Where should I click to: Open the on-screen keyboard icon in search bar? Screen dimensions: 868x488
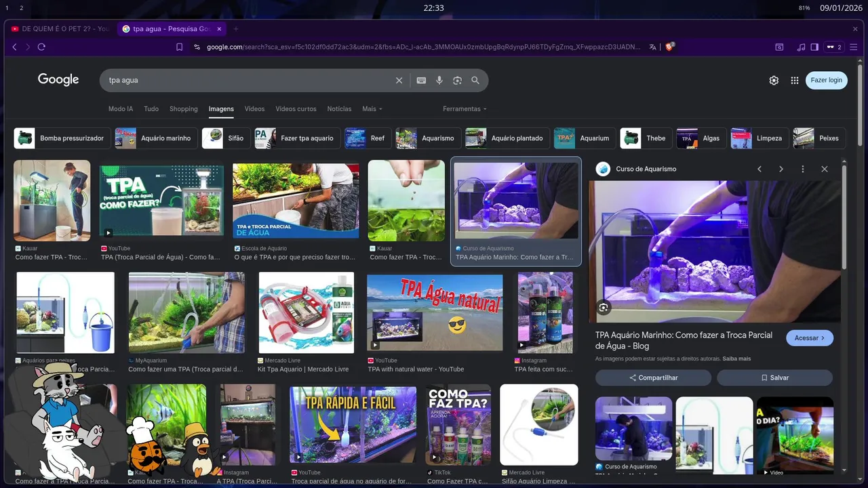tap(421, 80)
